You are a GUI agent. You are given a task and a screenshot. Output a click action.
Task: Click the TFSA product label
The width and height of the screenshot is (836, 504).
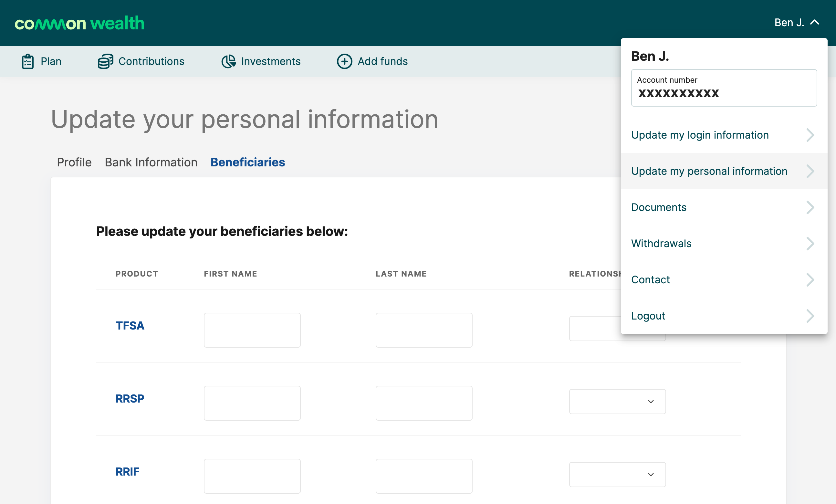click(x=130, y=325)
